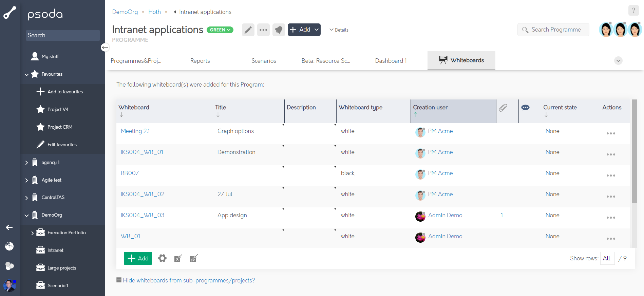Click the help question mark icon
The width and height of the screenshot is (644, 296).
[x=633, y=11]
